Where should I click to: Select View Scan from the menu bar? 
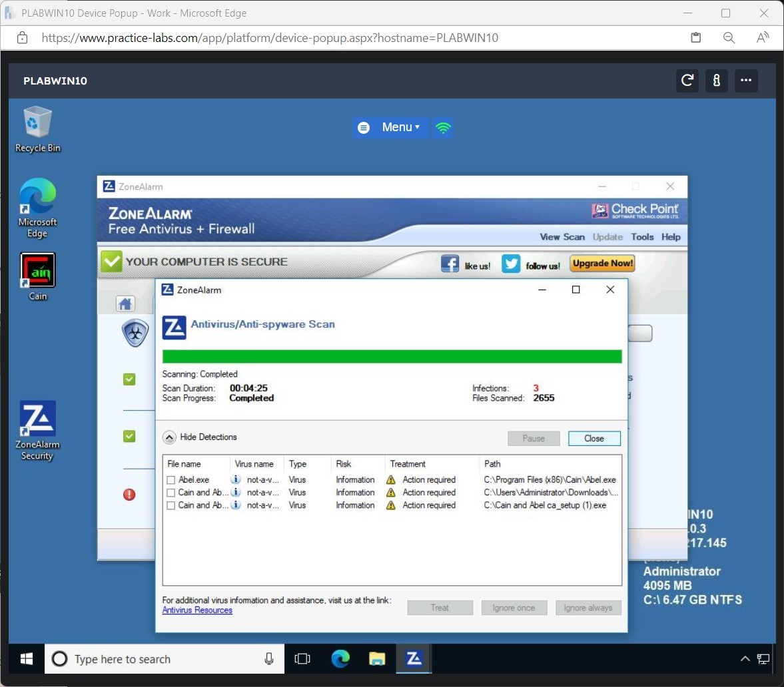tap(562, 236)
